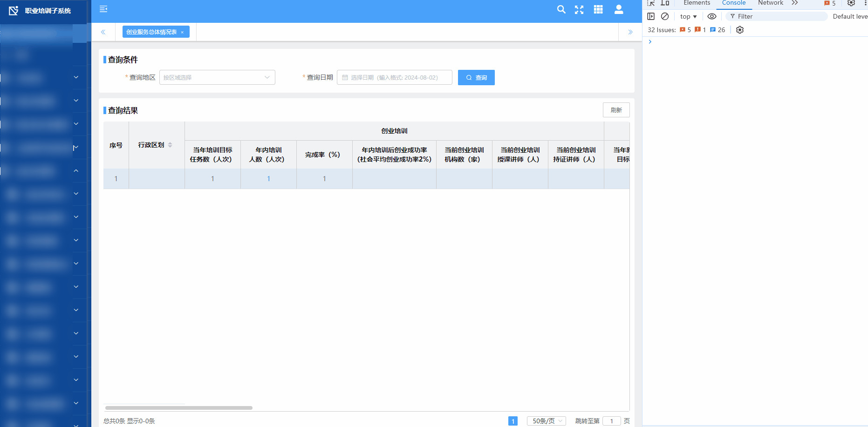Click the 序号 column header

coord(116,145)
